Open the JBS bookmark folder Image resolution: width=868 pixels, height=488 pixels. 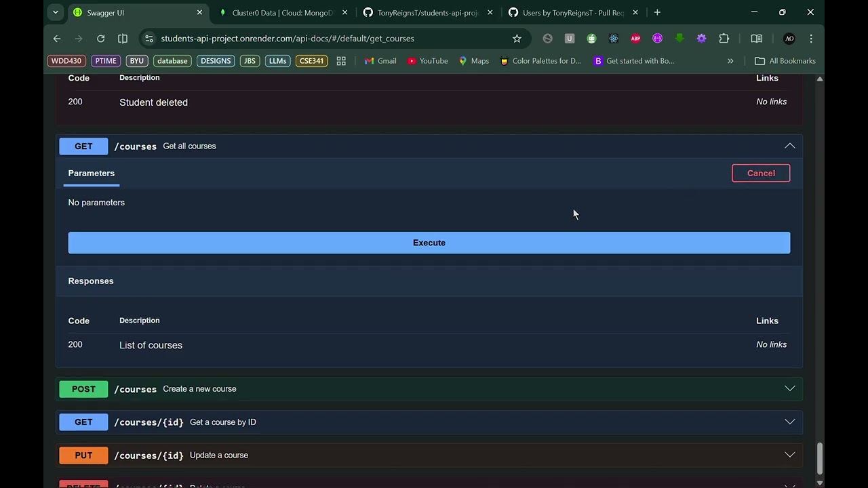(x=250, y=61)
